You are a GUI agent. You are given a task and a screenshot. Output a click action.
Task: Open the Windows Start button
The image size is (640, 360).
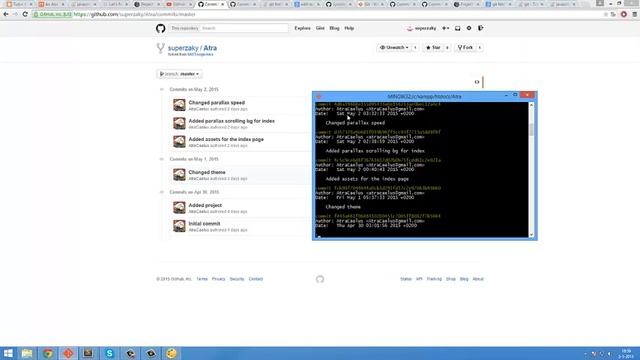(x=8, y=353)
